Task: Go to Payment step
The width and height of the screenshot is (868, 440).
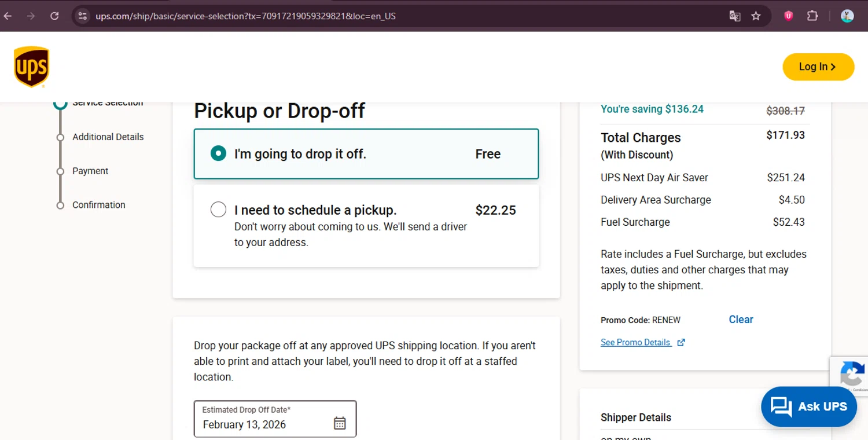Action: coord(90,171)
